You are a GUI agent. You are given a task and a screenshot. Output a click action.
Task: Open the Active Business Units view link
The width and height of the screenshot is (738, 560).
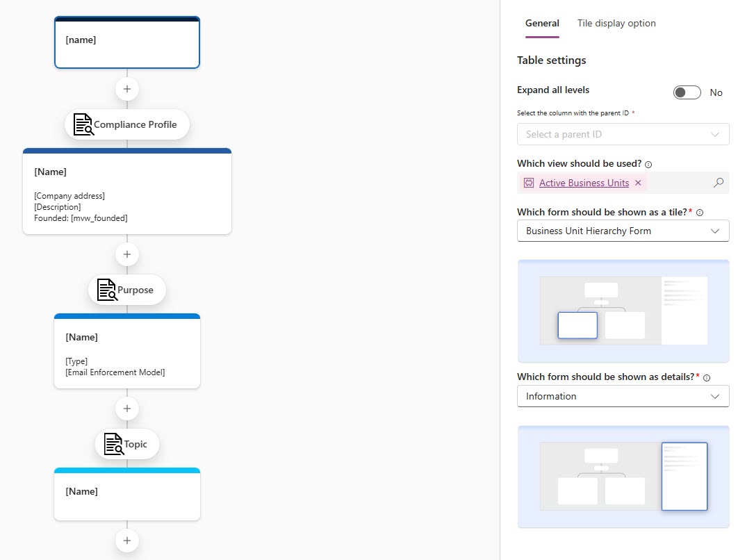click(x=584, y=183)
